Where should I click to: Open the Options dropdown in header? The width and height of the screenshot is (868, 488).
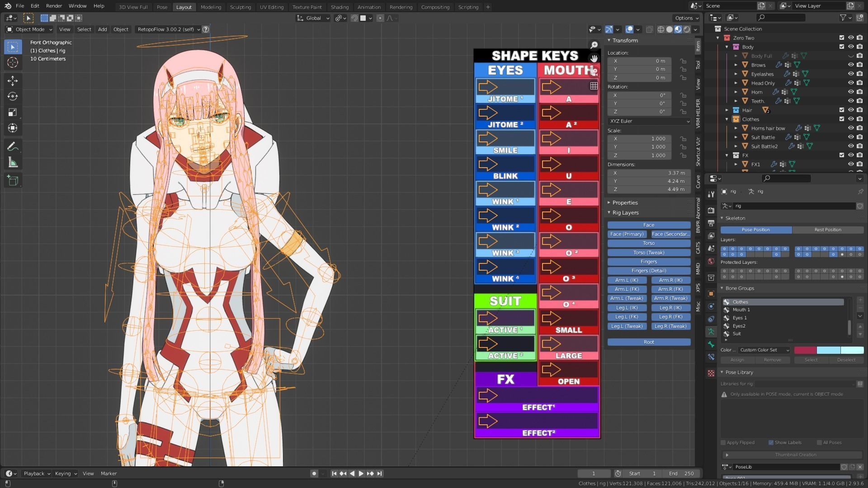pyautogui.click(x=687, y=18)
